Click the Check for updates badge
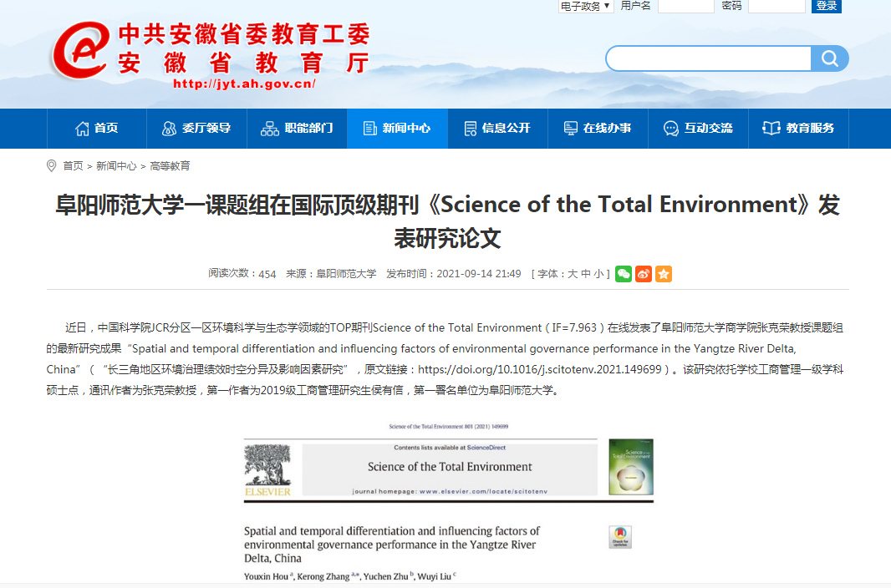The image size is (891, 588). 620,537
